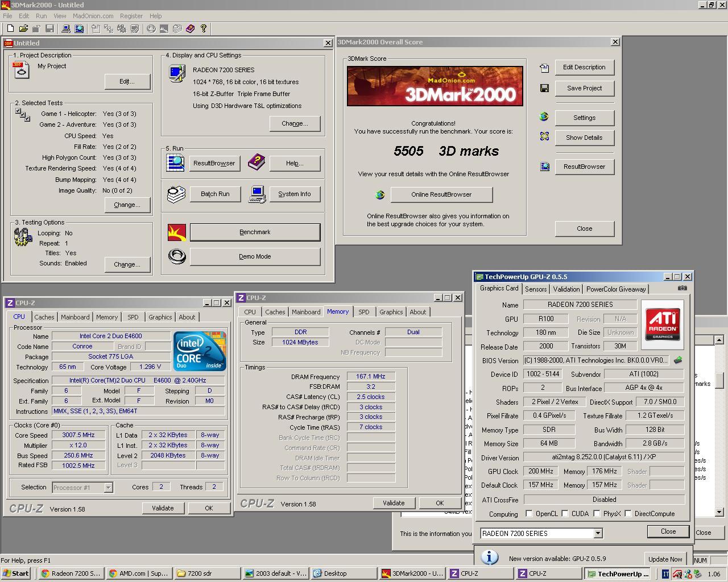Click Change... button under Selected Tests
Screen dimensions: 728x582
127,205
